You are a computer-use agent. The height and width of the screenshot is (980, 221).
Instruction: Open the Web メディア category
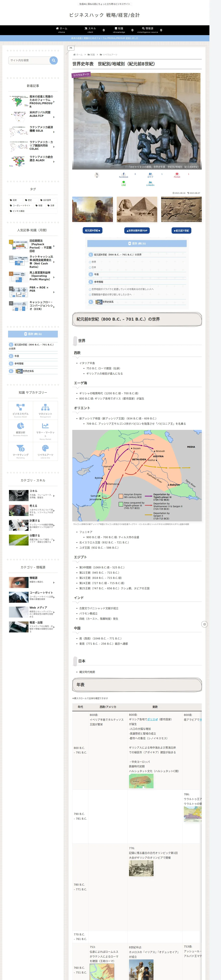click(x=33, y=612)
